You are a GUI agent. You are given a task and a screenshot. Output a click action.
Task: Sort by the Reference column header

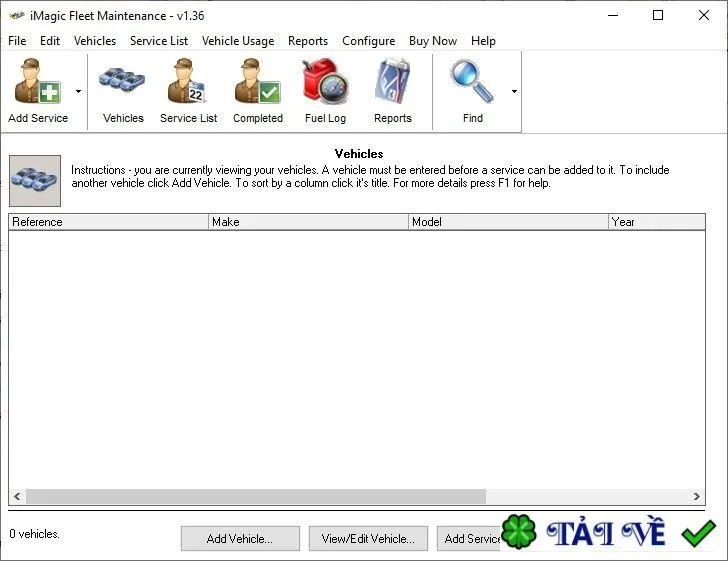(108, 222)
